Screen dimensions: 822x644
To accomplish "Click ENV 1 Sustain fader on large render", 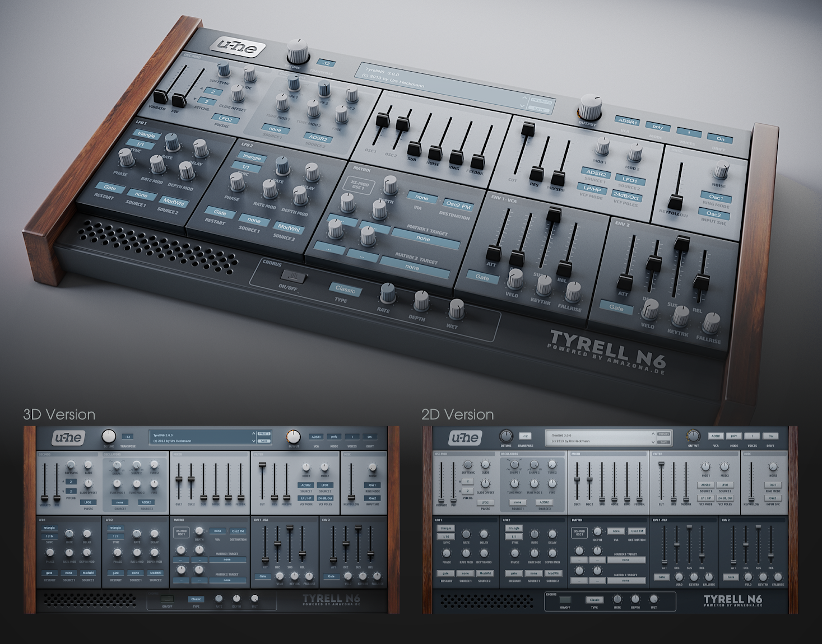I will coord(554,214).
